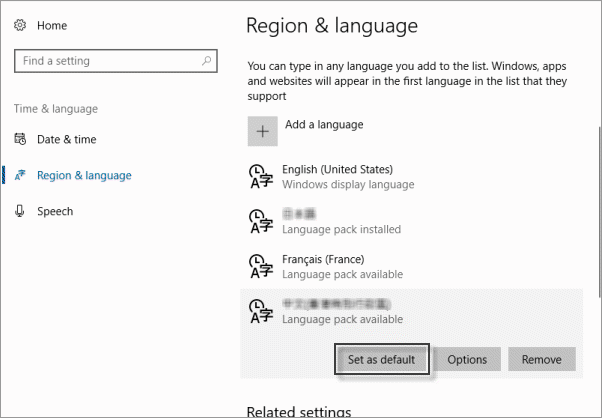Open Options for selected language
The height and width of the screenshot is (418, 602).
pos(467,359)
